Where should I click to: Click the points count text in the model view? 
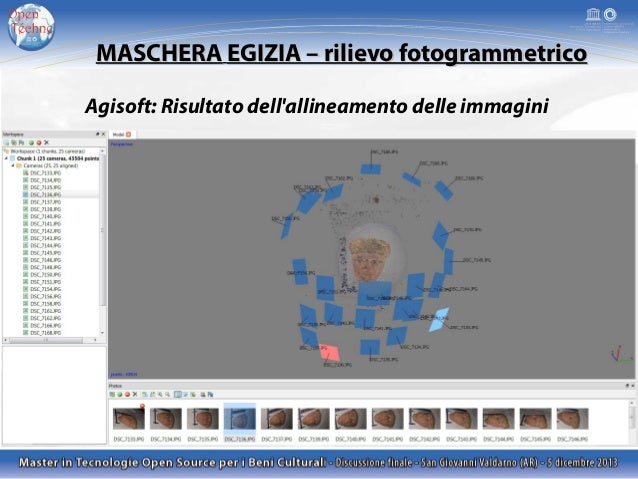click(x=124, y=374)
